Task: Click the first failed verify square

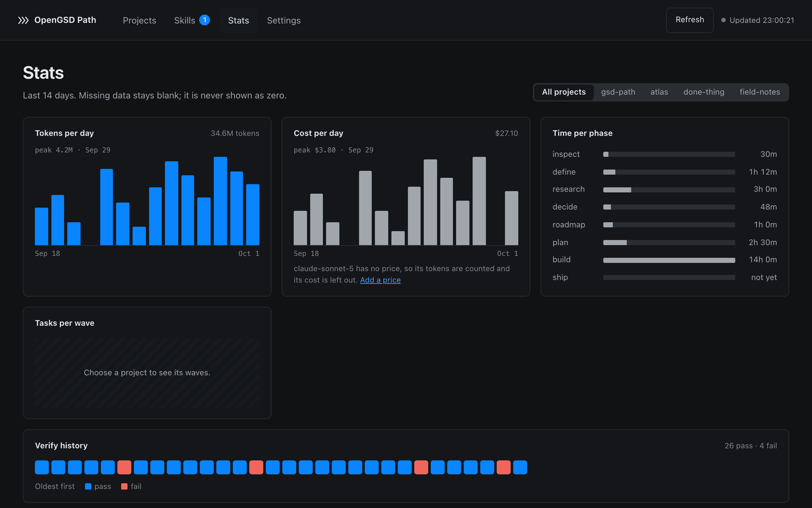Action: [x=124, y=467]
